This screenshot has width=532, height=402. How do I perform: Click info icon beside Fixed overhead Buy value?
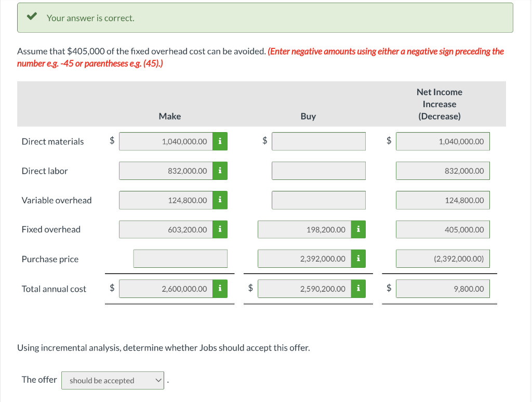coord(358,229)
